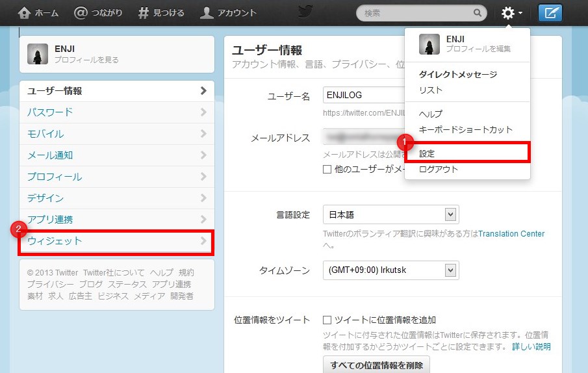Click アプリ連携 footer link
The height and width of the screenshot is (373, 588).
[172, 285]
